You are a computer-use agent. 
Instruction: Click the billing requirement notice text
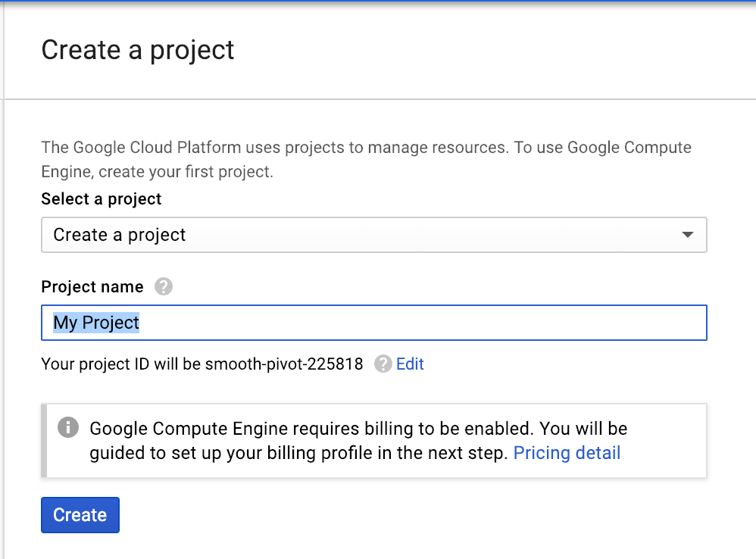(358, 429)
